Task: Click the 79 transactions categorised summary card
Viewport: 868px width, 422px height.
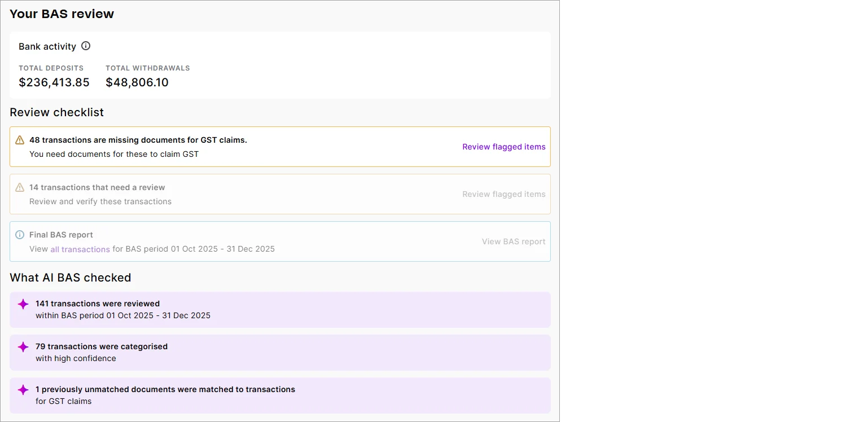Action: [x=280, y=352]
